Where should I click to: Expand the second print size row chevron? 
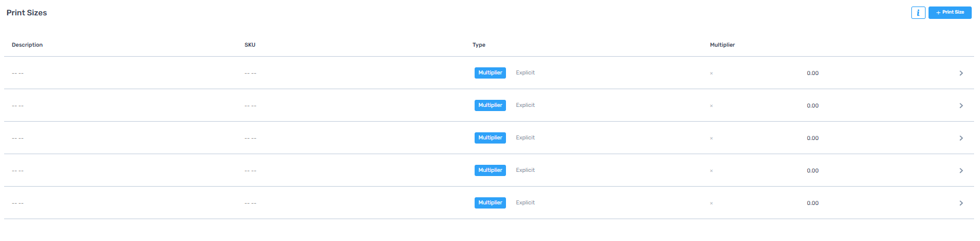[961, 106]
